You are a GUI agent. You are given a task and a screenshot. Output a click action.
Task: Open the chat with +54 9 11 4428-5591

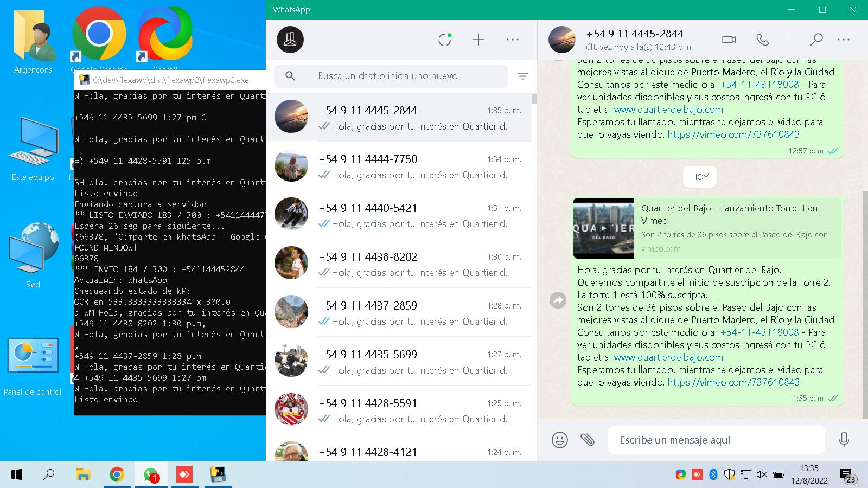pos(399,410)
